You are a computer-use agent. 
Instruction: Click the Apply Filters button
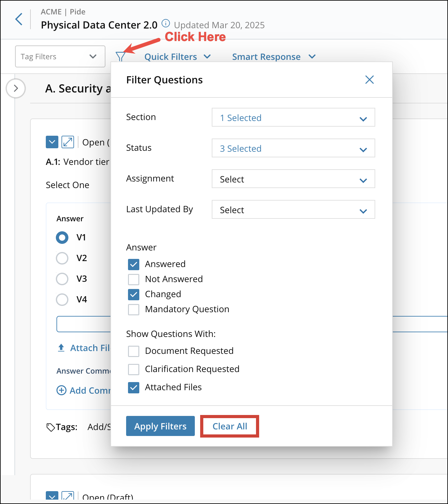pos(160,426)
